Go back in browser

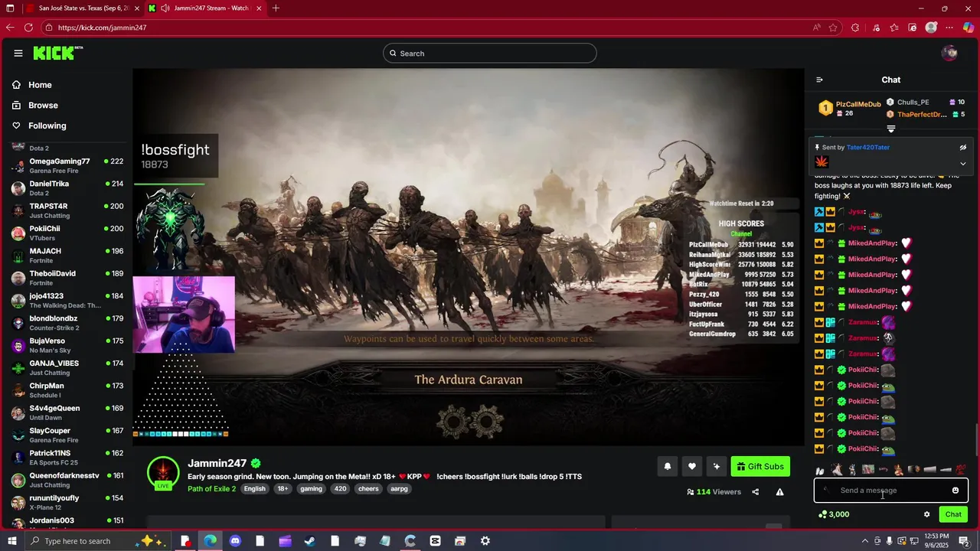coord(10,28)
